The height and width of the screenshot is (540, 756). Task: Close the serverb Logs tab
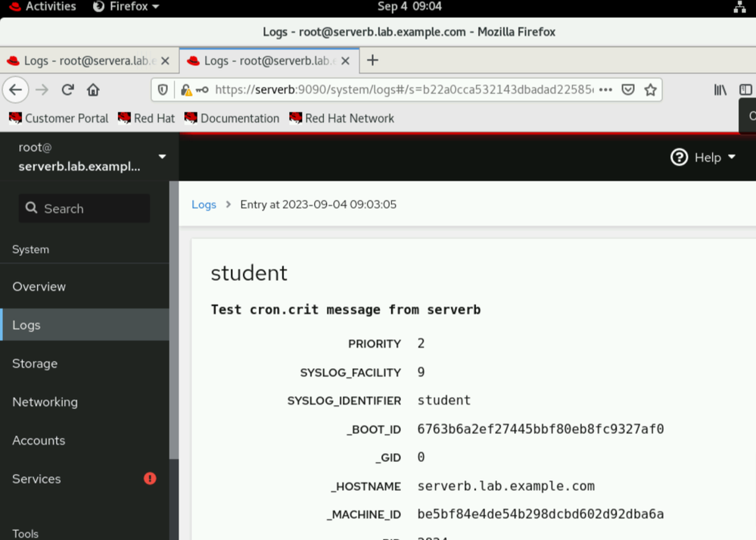pos(345,61)
